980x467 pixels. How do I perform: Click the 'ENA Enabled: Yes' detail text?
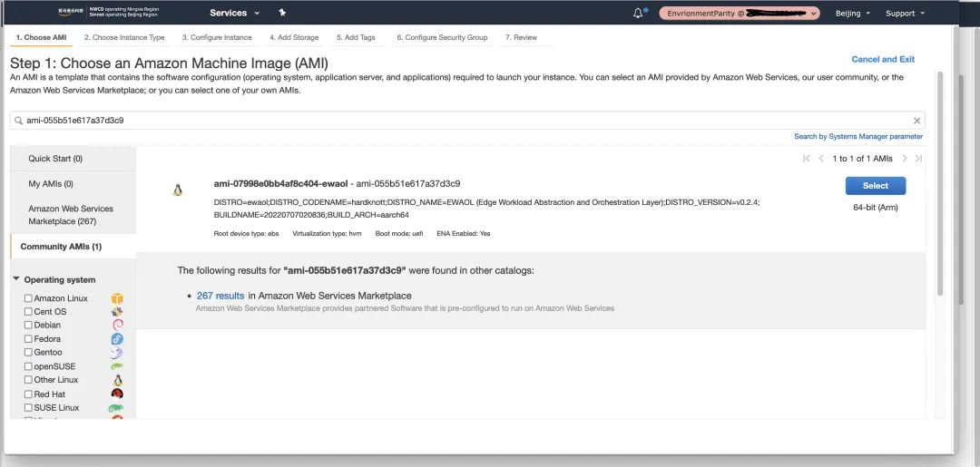click(x=463, y=234)
